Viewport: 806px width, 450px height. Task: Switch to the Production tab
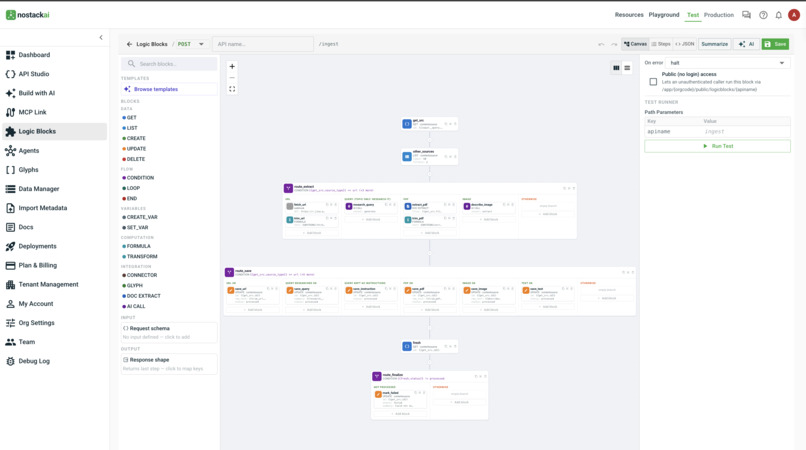pos(719,15)
